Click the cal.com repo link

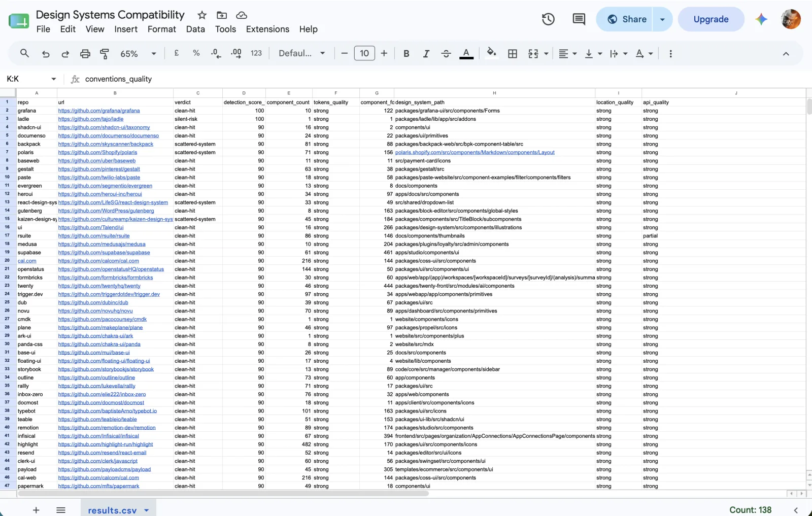pyautogui.click(x=27, y=261)
